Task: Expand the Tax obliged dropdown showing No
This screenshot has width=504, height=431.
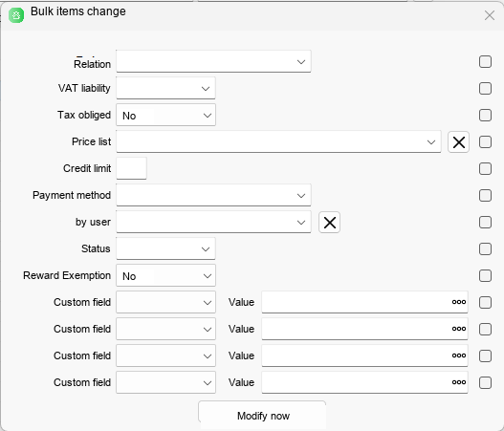Action: [165, 115]
